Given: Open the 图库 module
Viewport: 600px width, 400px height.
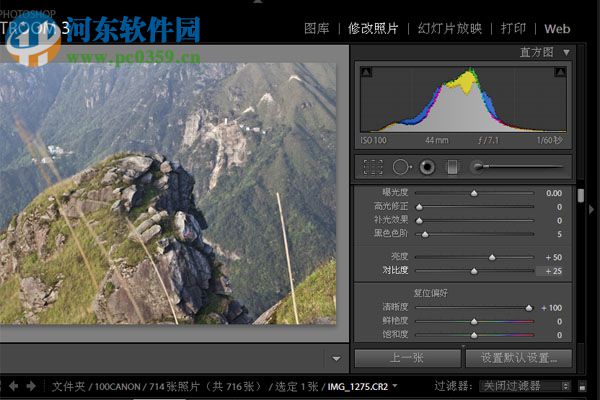Looking at the screenshot, I should (x=316, y=29).
